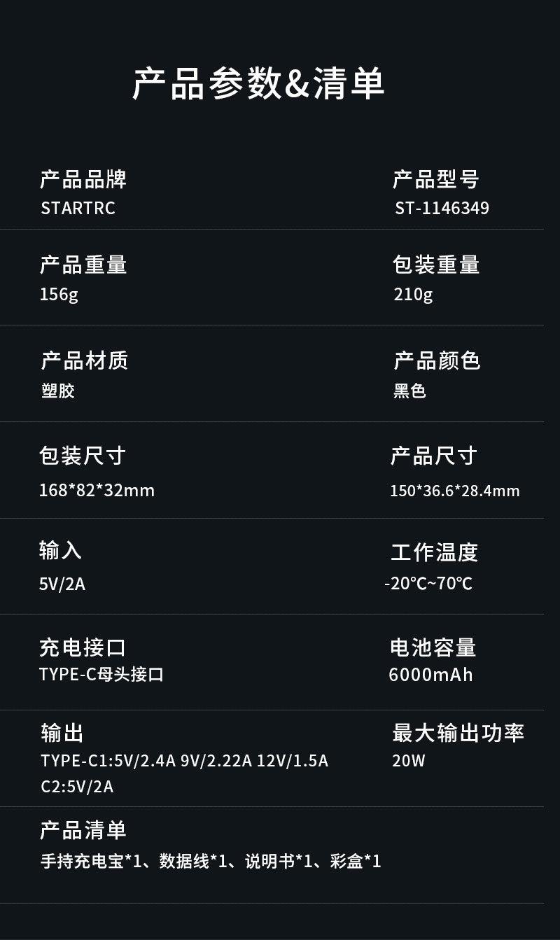Select the 最大输出功率 label

[x=458, y=733]
